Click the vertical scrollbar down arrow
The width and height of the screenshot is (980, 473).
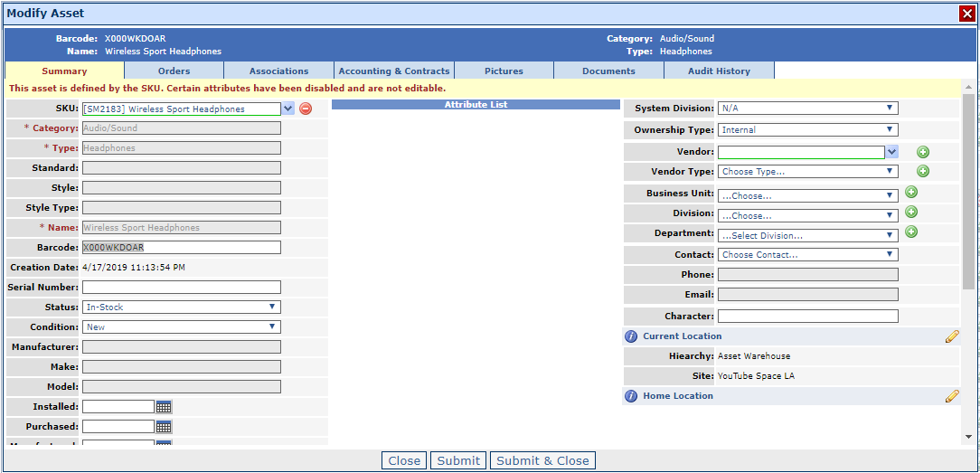tap(968, 437)
